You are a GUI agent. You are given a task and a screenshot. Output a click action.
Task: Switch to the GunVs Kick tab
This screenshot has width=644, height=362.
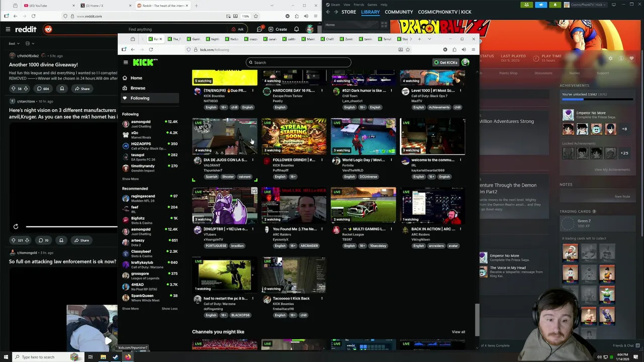(194, 39)
